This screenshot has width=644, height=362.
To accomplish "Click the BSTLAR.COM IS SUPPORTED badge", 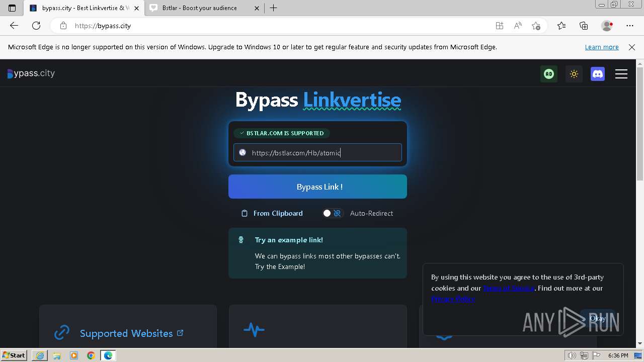I will pyautogui.click(x=282, y=133).
